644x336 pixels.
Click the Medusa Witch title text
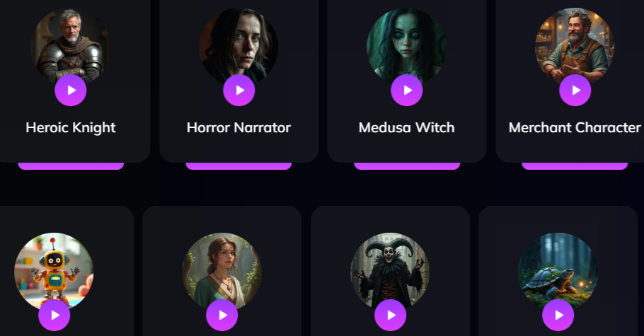[407, 128]
